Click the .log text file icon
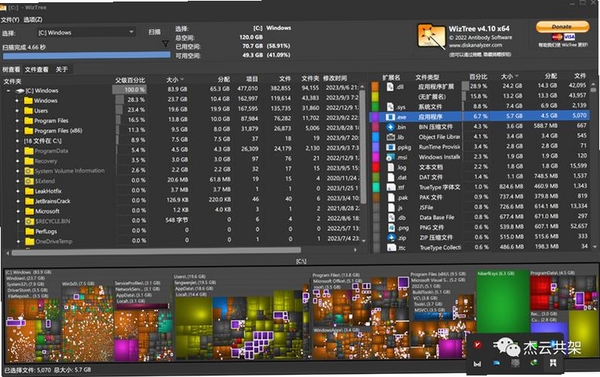This screenshot has height=377, width=600. point(391,167)
